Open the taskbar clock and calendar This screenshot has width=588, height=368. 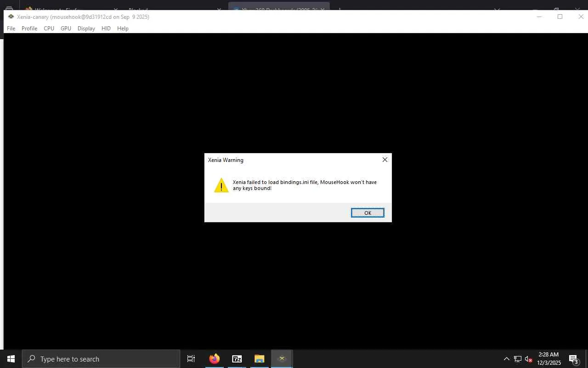click(x=549, y=359)
